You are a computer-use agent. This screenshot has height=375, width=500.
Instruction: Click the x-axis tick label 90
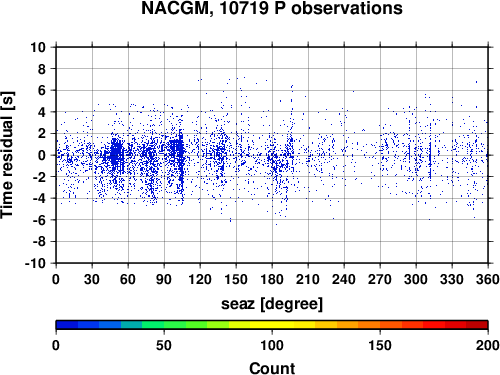pyautogui.click(x=164, y=279)
